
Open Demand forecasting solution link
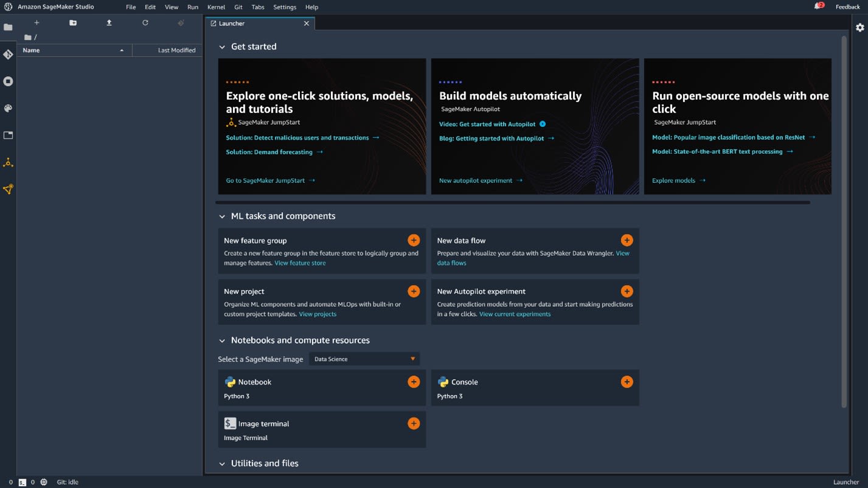point(274,152)
